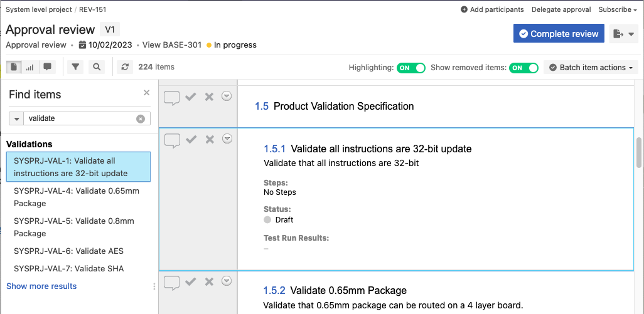Select result SYSPRJ-VAL-4 Validate 0.65mm Package
Viewport: 644px width, 314px height.
(78, 197)
